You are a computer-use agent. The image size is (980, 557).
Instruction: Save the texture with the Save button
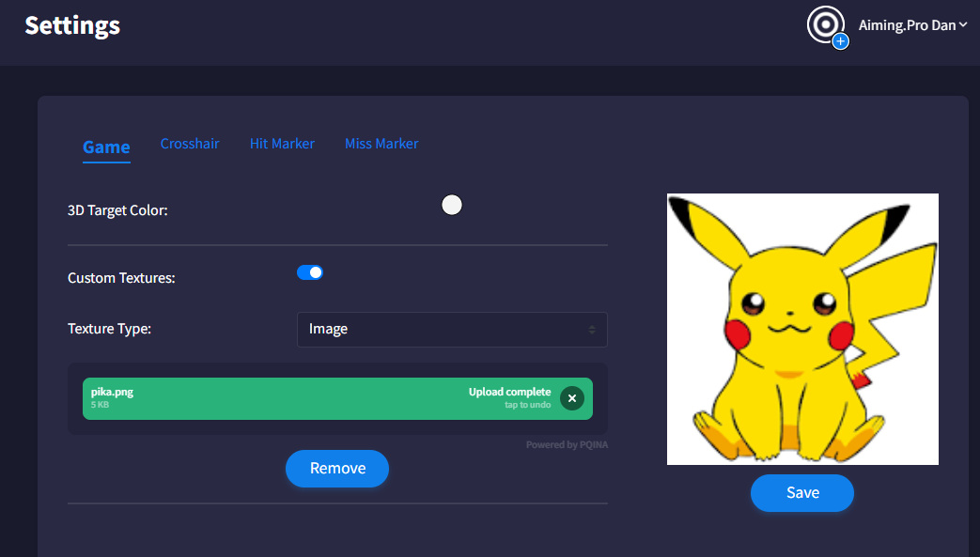[x=801, y=493]
